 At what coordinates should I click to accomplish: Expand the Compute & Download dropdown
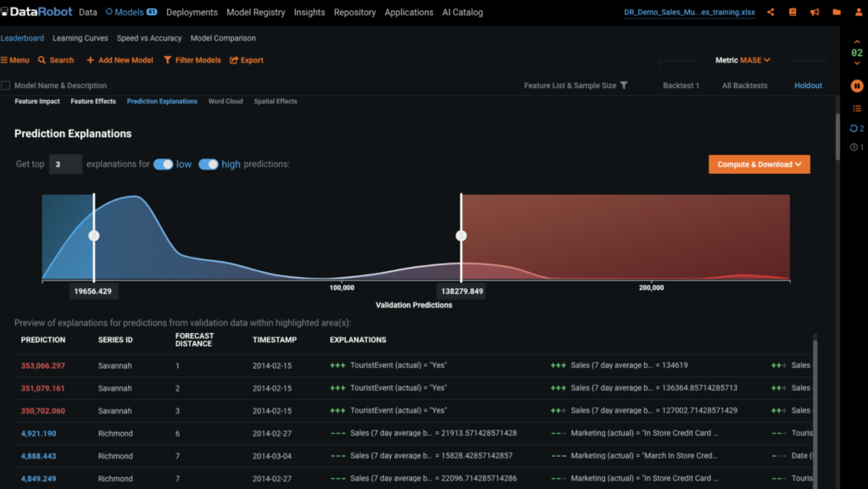click(759, 164)
